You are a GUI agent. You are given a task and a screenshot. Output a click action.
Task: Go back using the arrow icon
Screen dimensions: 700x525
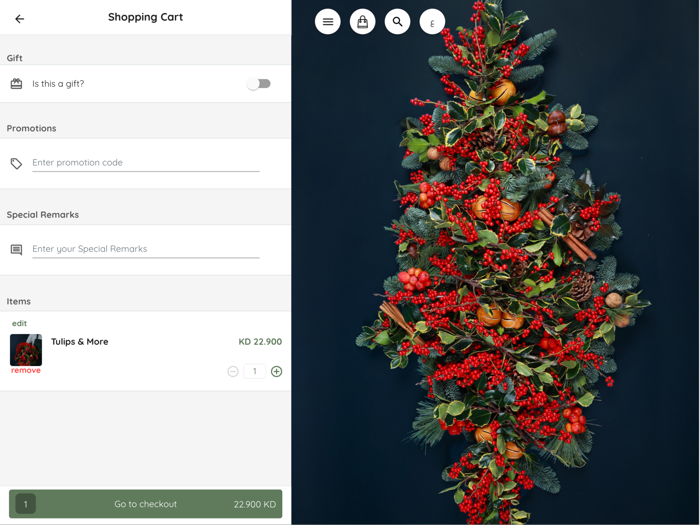click(19, 19)
